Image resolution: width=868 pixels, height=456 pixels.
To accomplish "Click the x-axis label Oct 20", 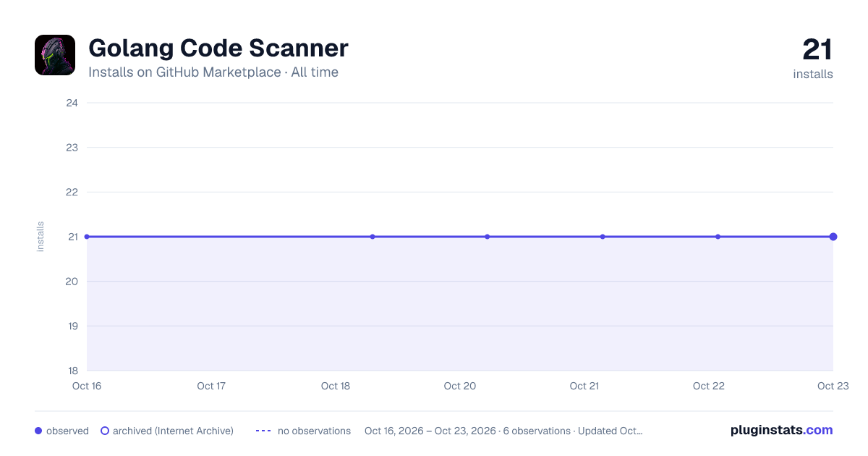I will (x=460, y=386).
